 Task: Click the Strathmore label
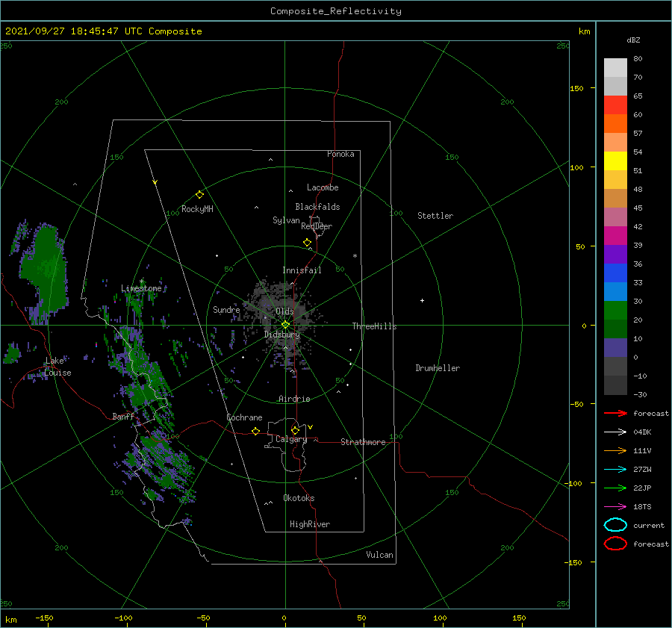[363, 442]
